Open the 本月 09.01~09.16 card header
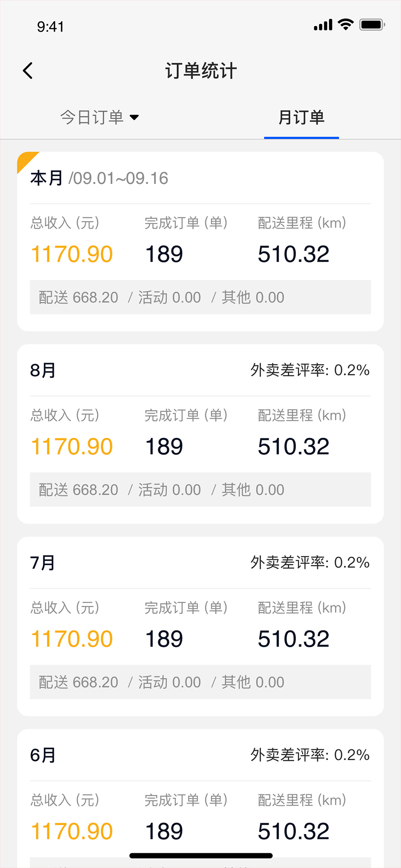Screen dimensions: 401x868 click(x=99, y=178)
